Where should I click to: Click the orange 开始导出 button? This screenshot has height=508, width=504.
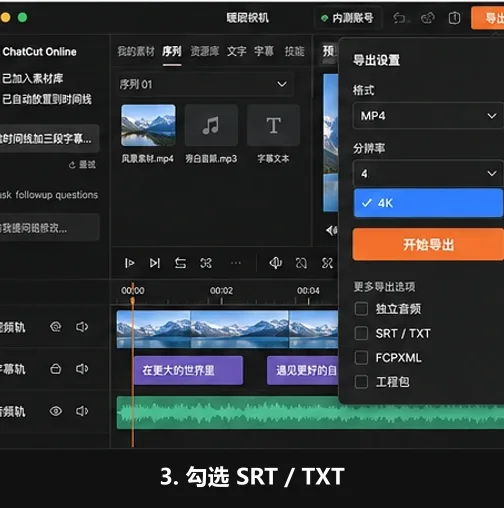coord(428,245)
